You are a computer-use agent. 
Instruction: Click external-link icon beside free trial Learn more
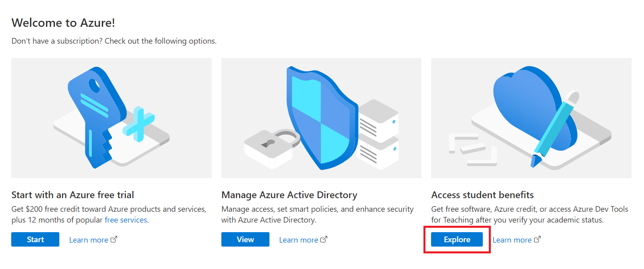coord(114,239)
